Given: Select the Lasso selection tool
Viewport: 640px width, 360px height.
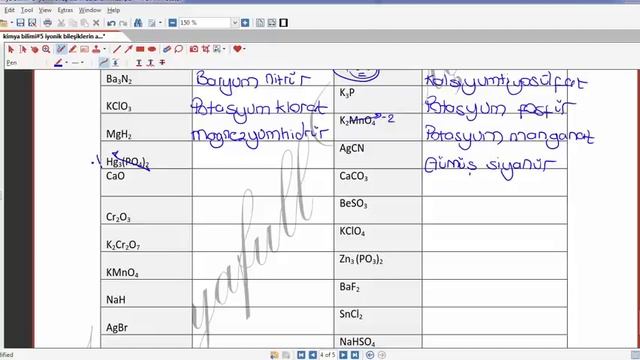Looking at the screenshot, I should tap(178, 49).
